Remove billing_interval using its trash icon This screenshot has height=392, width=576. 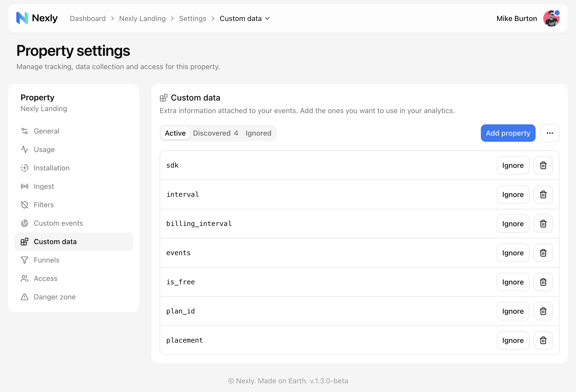(543, 224)
